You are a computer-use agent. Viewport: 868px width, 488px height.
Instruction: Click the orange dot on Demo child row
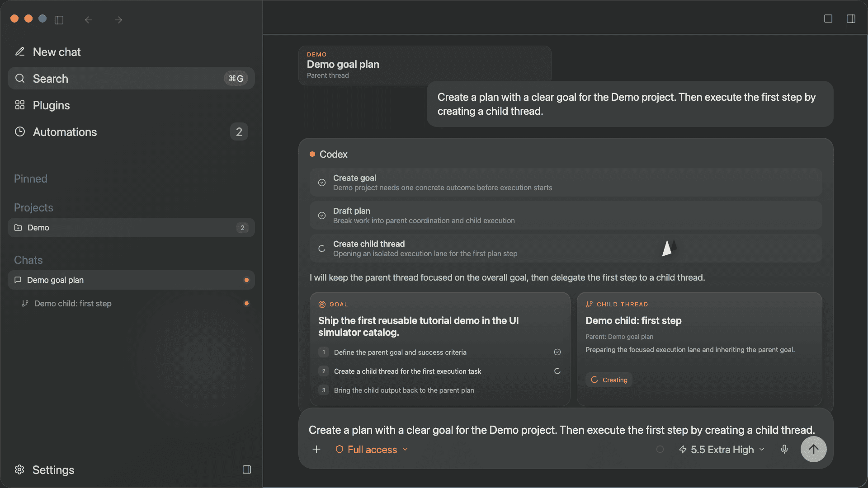pos(246,304)
